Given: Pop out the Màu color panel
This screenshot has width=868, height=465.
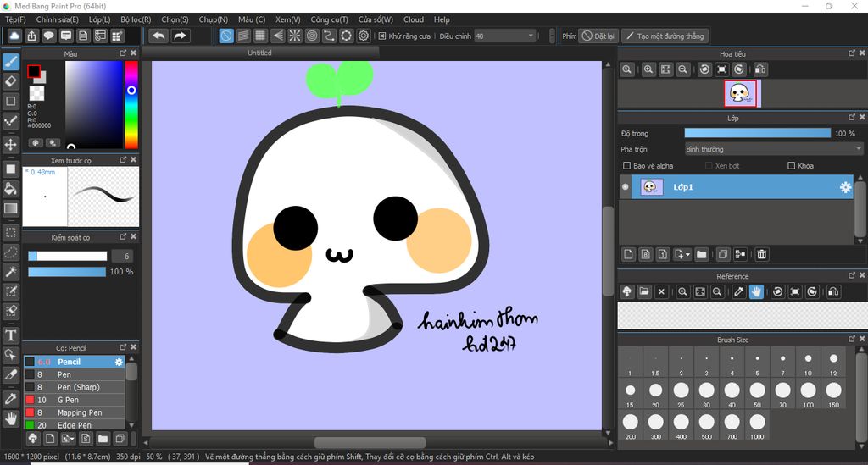Looking at the screenshot, I should tap(123, 53).
